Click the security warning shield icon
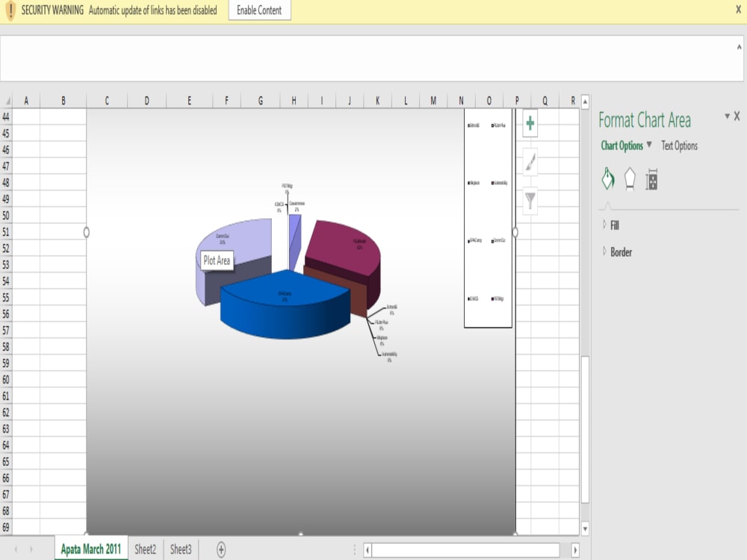Viewport: 747px width, 560px height. [x=10, y=10]
